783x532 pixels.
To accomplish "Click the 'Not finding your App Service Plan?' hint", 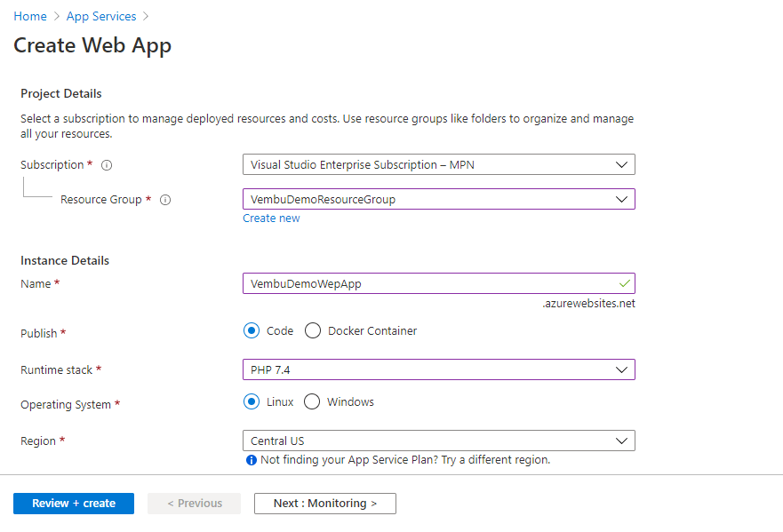I will [x=405, y=460].
